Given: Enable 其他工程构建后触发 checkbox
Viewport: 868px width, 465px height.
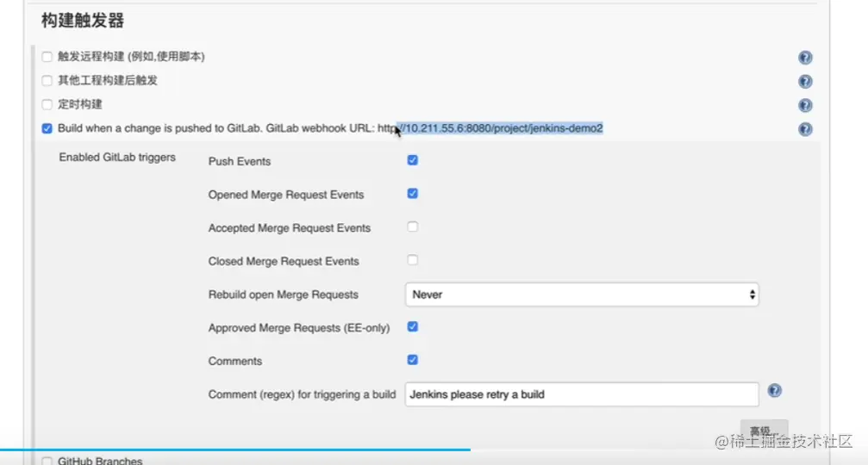Looking at the screenshot, I should [47, 81].
